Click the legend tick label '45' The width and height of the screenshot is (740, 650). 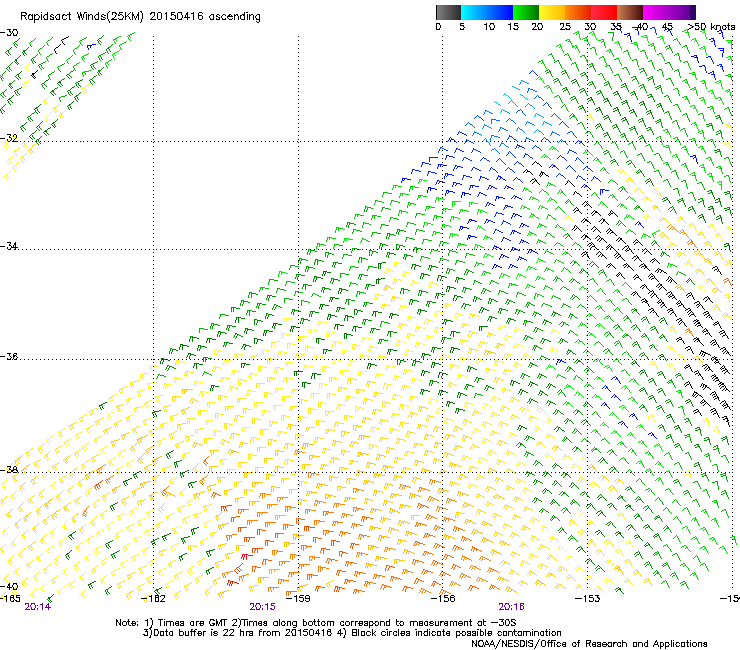667,27
